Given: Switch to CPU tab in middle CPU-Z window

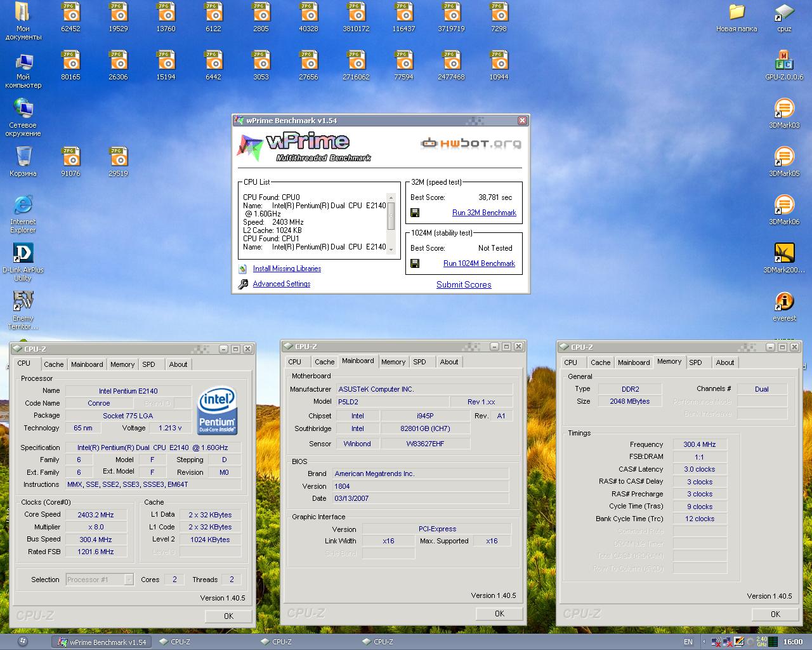Looking at the screenshot, I should [294, 362].
